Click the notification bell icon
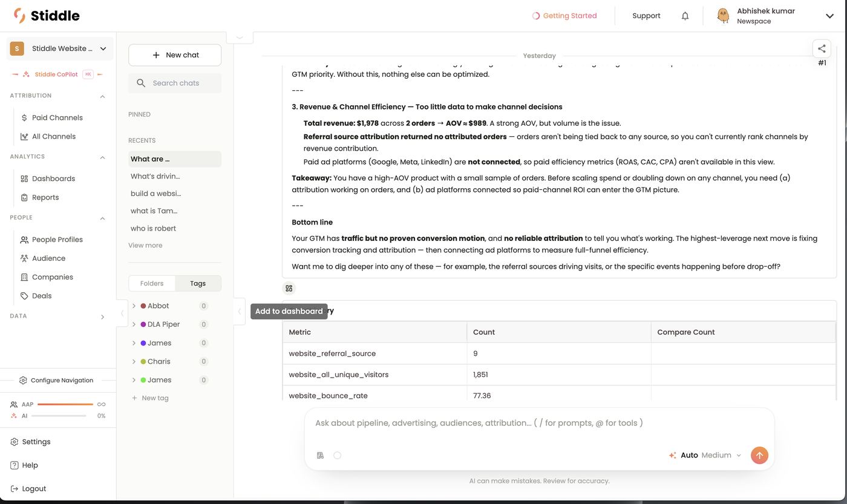The height and width of the screenshot is (504, 847). click(x=685, y=16)
